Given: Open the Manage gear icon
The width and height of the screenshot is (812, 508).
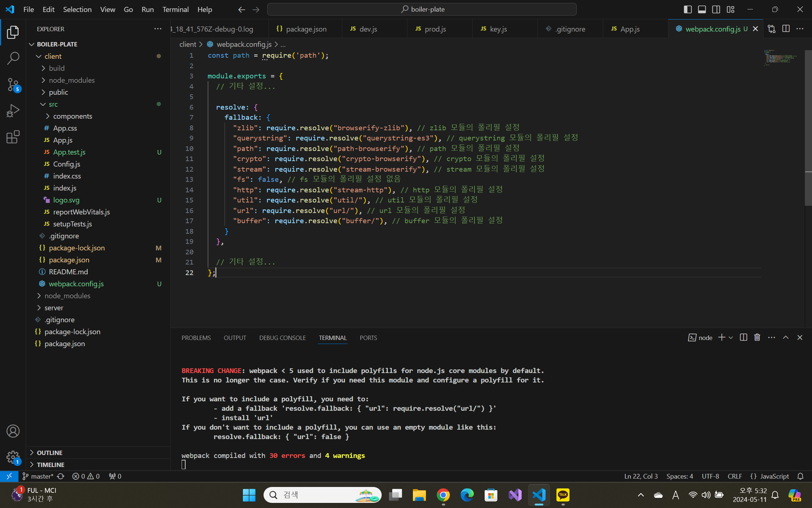Looking at the screenshot, I should (13, 458).
